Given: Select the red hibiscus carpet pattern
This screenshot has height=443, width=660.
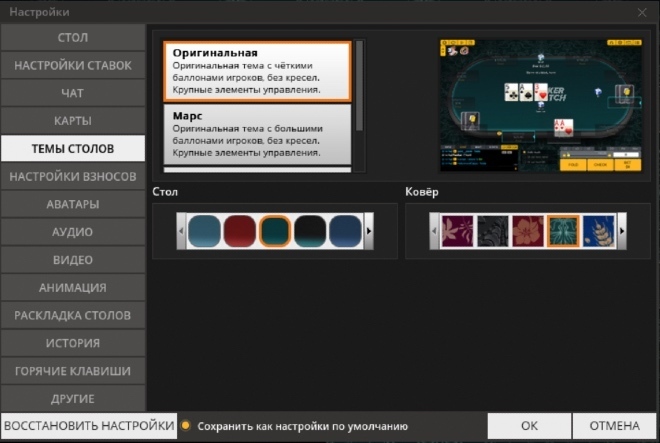Looking at the screenshot, I should point(528,232).
